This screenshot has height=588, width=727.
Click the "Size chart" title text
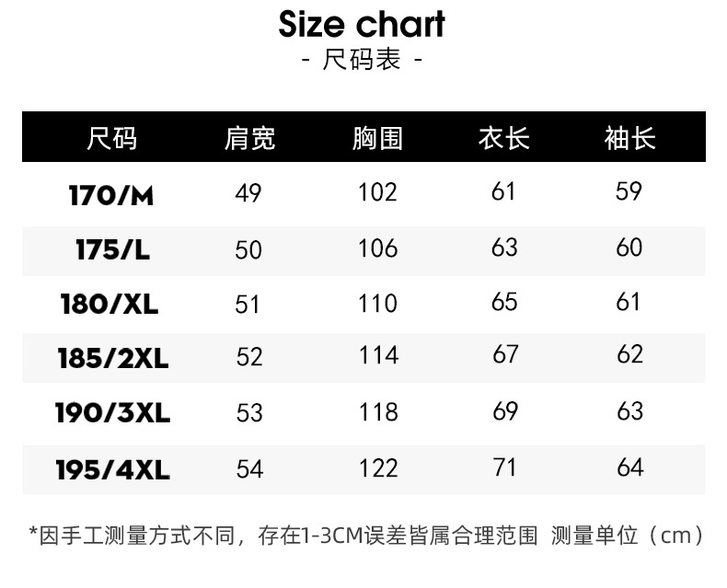pos(363,25)
